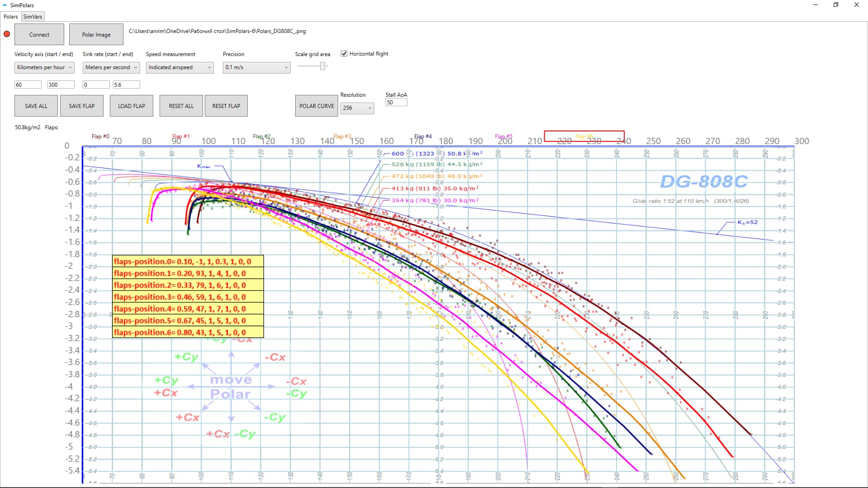Click the red connection status indicator
The width and height of the screenshot is (868, 488).
click(7, 34)
